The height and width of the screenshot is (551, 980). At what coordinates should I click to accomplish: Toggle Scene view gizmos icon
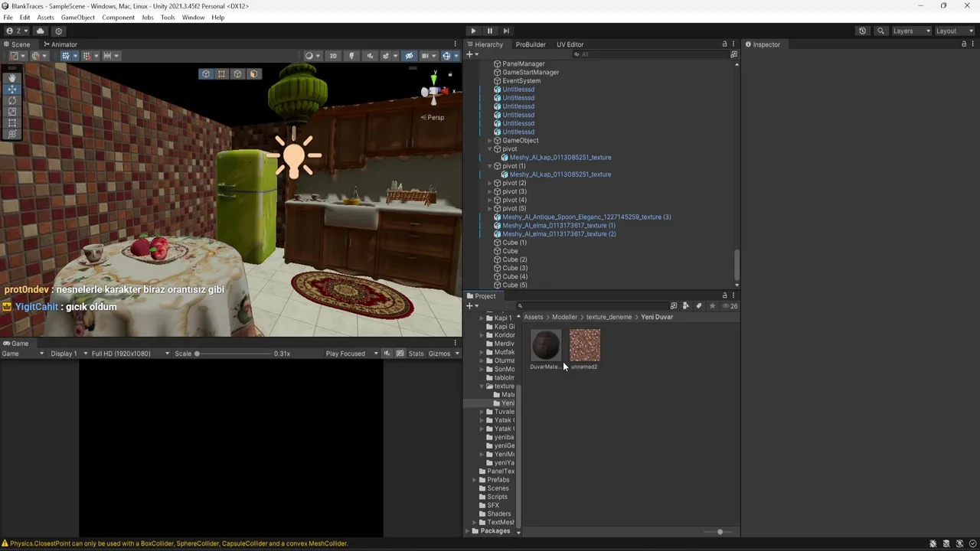[446, 55]
